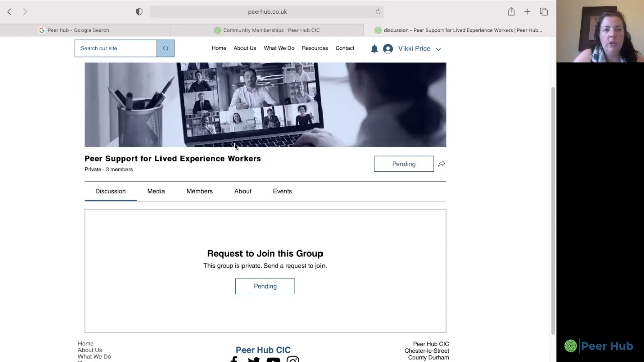Click the group cover banner image
Image resolution: width=644 pixels, height=362 pixels.
[x=265, y=105]
